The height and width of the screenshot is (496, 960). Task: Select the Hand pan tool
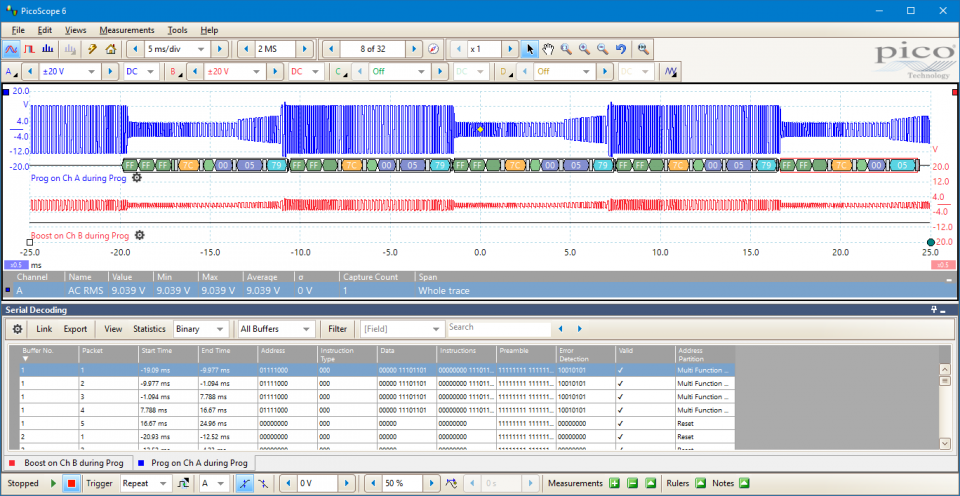point(549,49)
